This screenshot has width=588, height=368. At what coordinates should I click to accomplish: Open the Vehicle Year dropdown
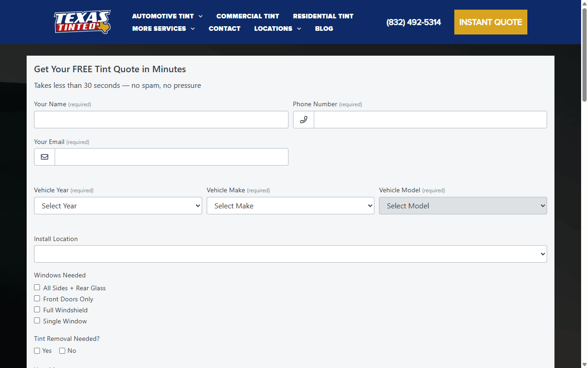(118, 206)
